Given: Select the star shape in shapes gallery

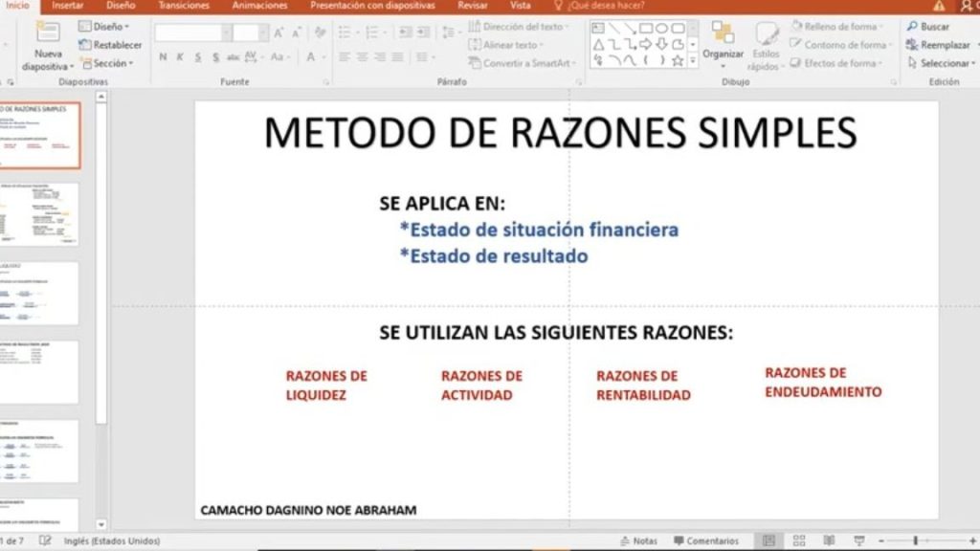Looking at the screenshot, I should (678, 60).
